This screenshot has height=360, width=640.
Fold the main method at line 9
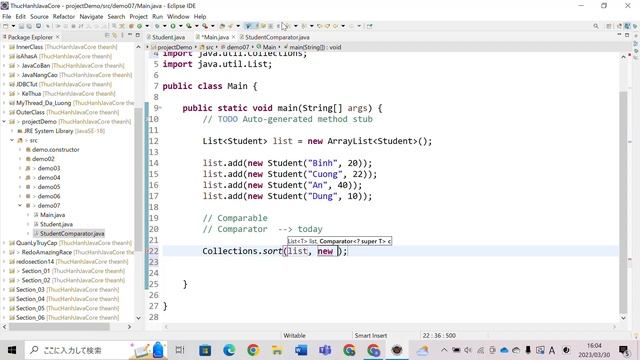tap(160, 107)
